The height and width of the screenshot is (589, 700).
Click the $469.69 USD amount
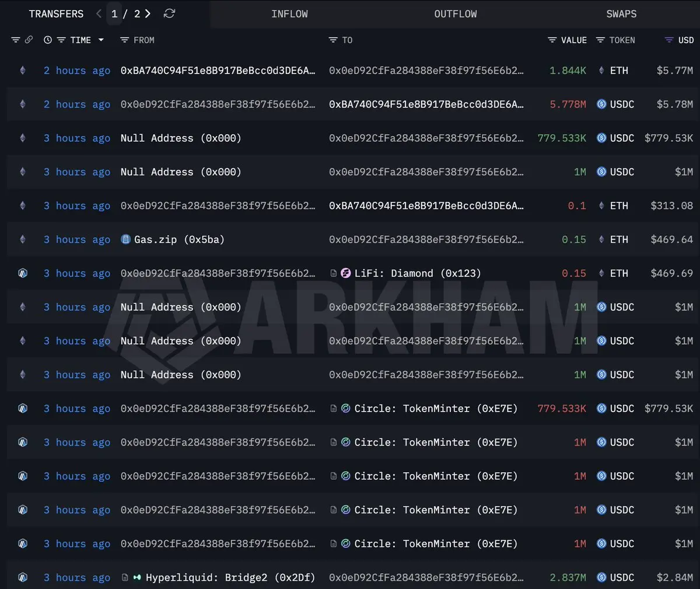pos(672,273)
